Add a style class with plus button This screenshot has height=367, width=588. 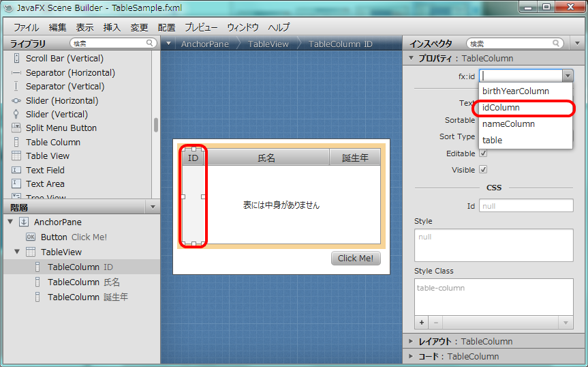(x=422, y=323)
